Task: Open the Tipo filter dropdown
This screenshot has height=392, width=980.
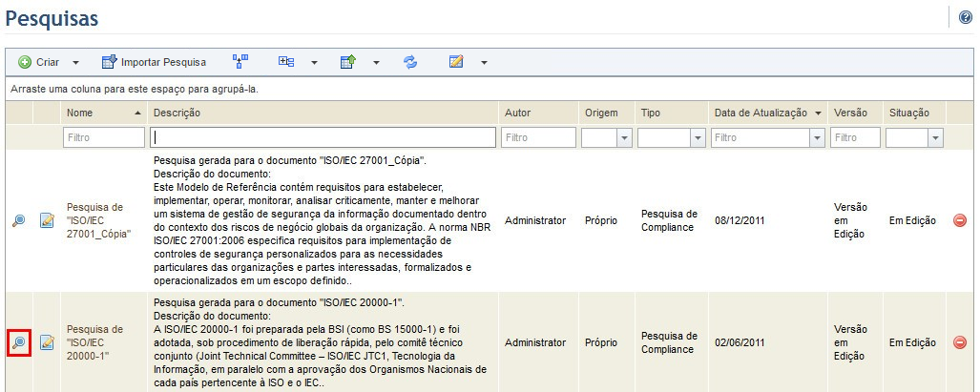Action: click(x=698, y=138)
